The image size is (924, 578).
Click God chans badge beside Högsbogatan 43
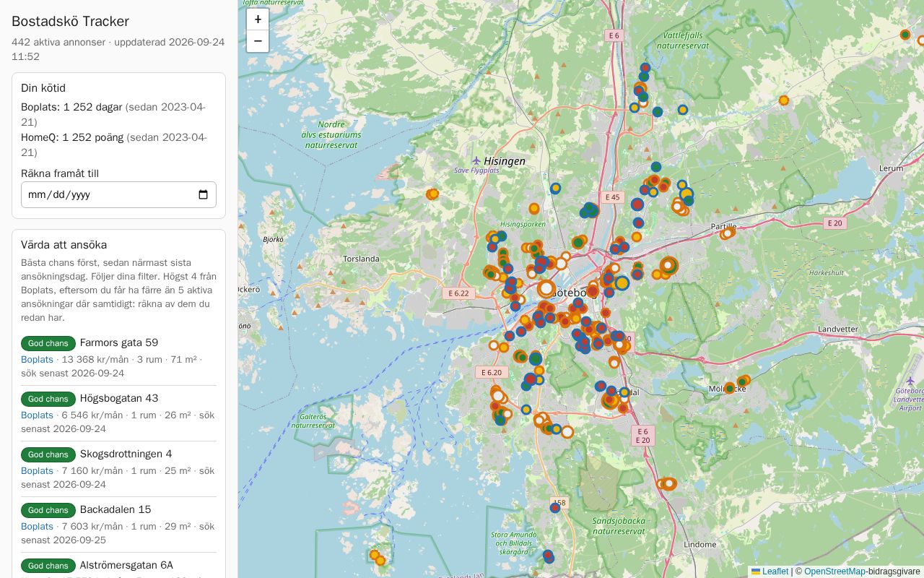click(48, 399)
